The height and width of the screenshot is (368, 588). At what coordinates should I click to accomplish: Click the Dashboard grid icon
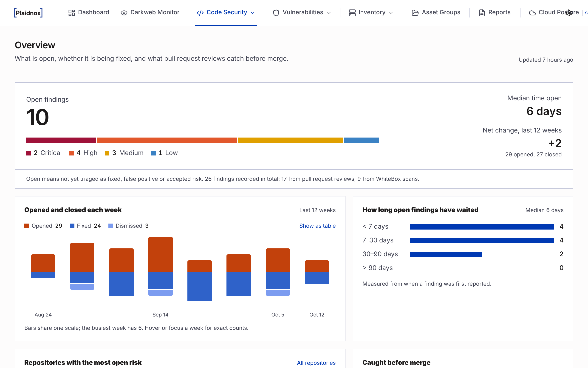(71, 13)
